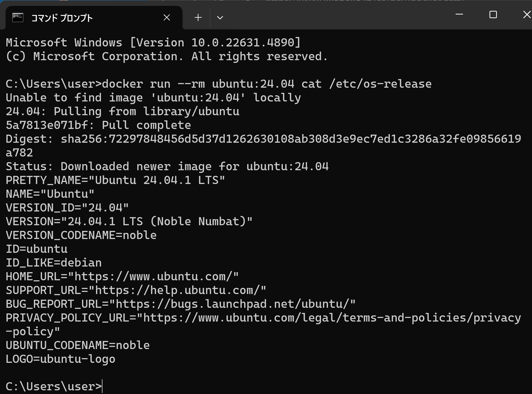Close the terminal window
Viewport: 532px width, 394px height.
point(527,14)
